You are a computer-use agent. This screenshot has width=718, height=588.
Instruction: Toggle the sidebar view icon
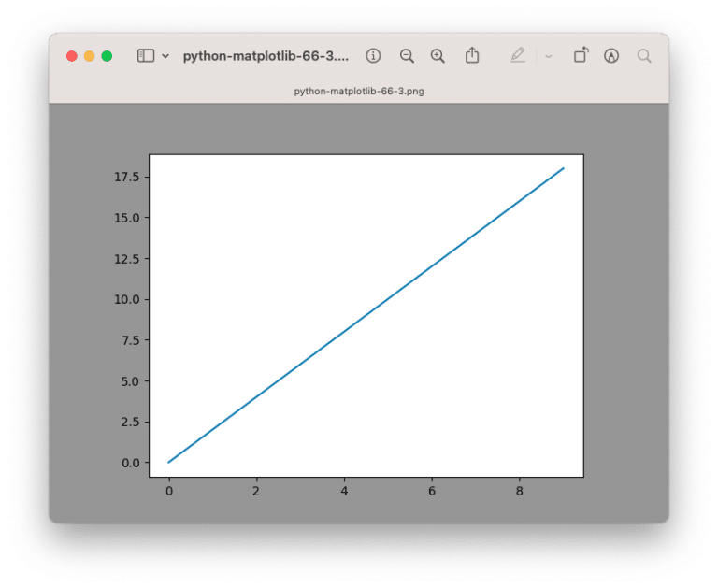(x=146, y=56)
